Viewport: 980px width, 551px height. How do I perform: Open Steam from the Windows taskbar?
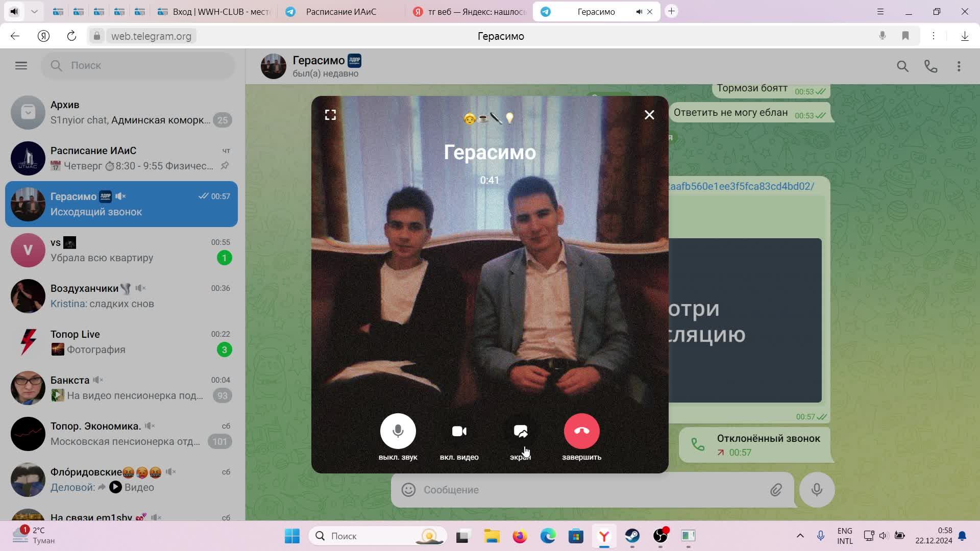point(632,536)
